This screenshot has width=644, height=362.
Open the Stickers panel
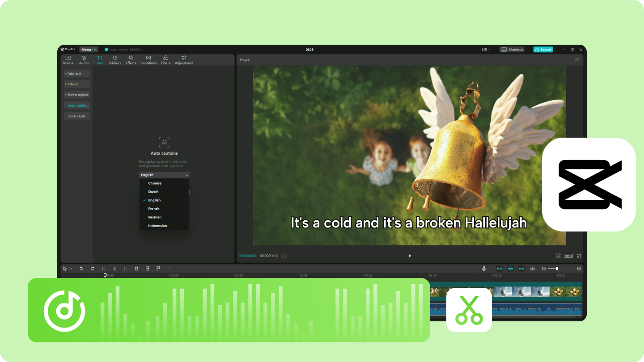point(115,59)
